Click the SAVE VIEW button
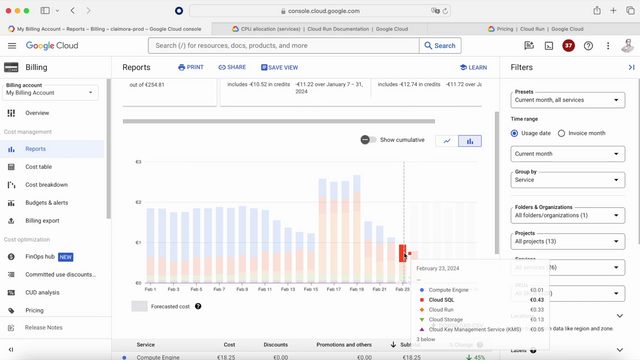 coord(280,67)
